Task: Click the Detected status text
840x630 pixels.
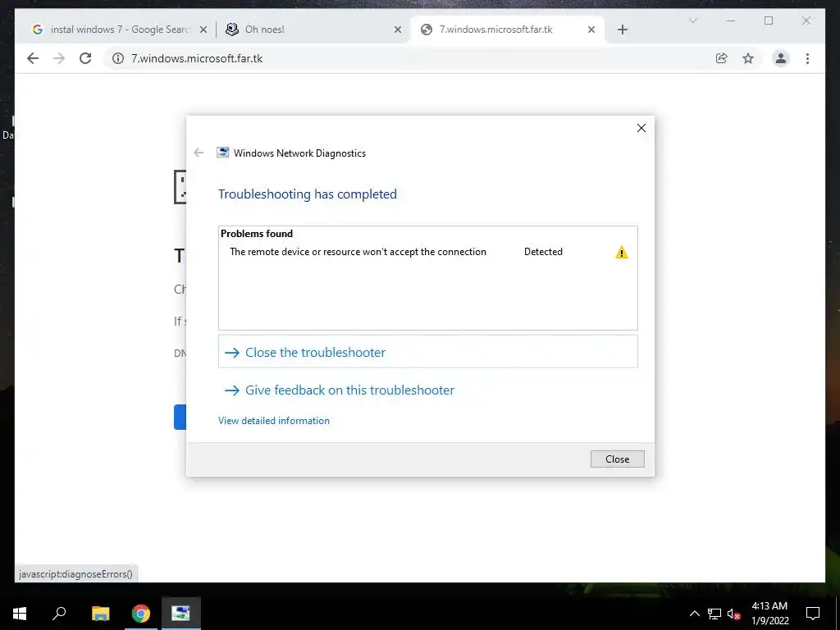Action: click(x=543, y=252)
